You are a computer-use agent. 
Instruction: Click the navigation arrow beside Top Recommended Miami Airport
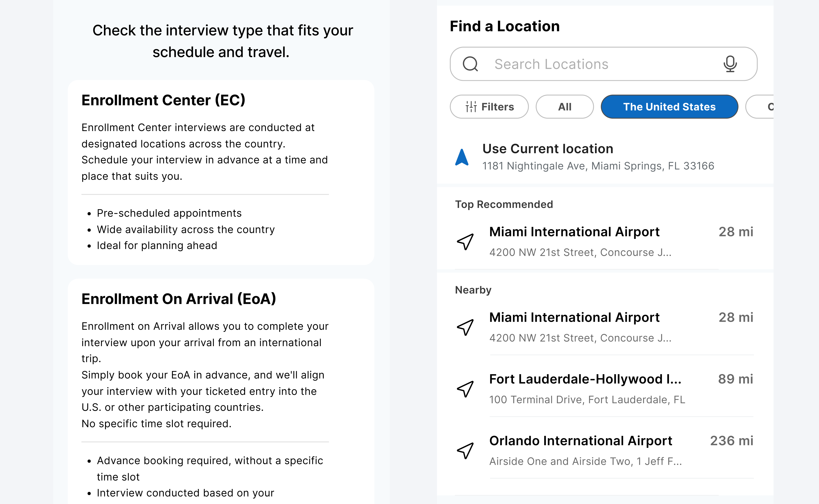465,242
